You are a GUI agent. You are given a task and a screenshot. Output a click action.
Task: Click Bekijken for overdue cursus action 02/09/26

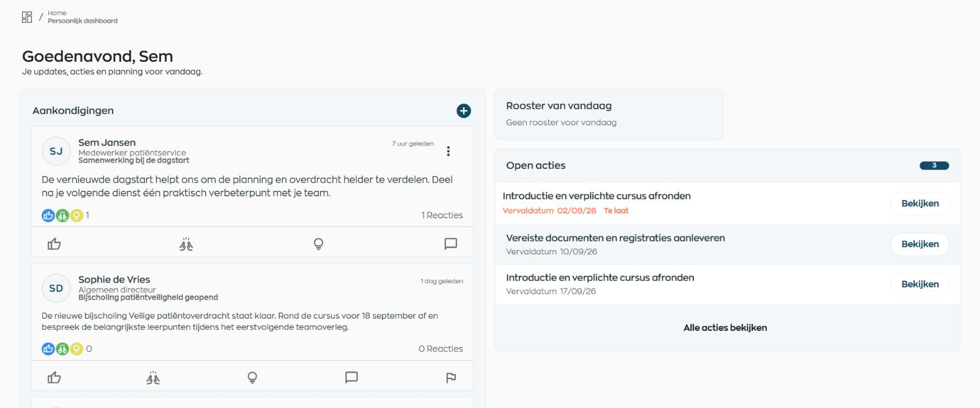click(x=920, y=203)
